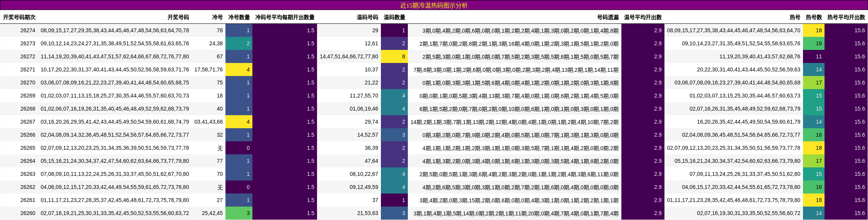868x220 pixels.
Task: Click winning numbers cell in row 26269
Action: click(x=115, y=96)
